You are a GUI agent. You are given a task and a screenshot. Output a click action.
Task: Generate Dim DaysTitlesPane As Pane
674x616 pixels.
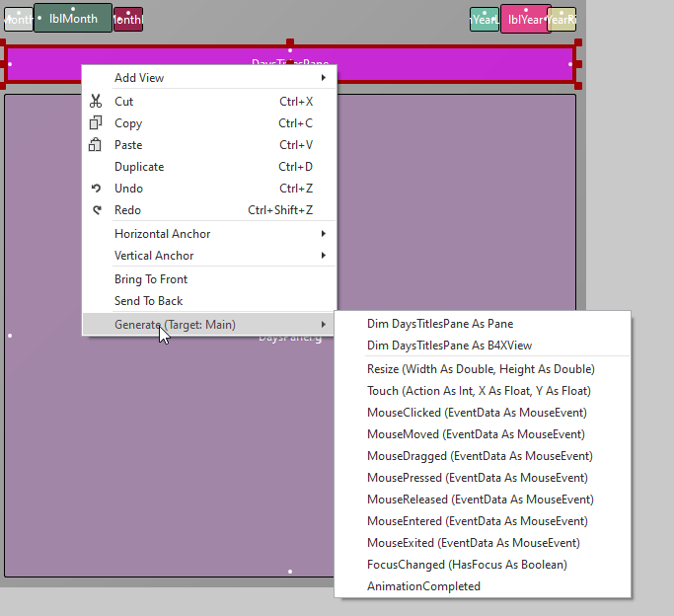483,324
